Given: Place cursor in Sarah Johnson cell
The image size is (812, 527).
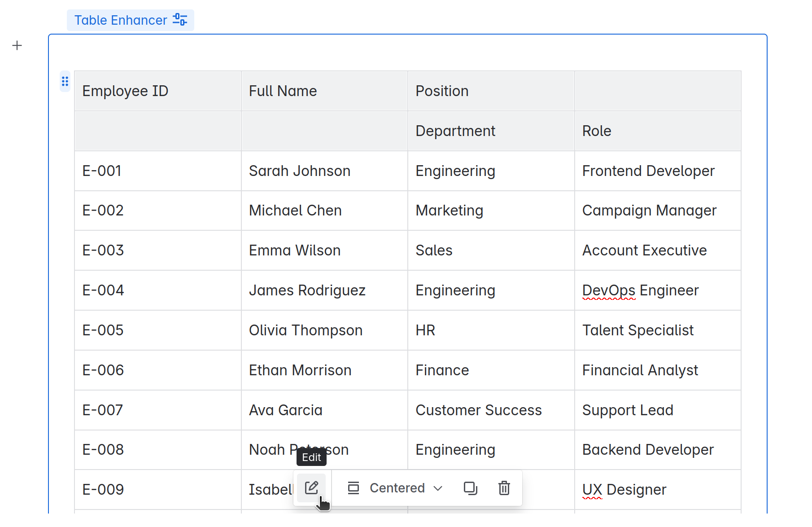Looking at the screenshot, I should [x=324, y=171].
